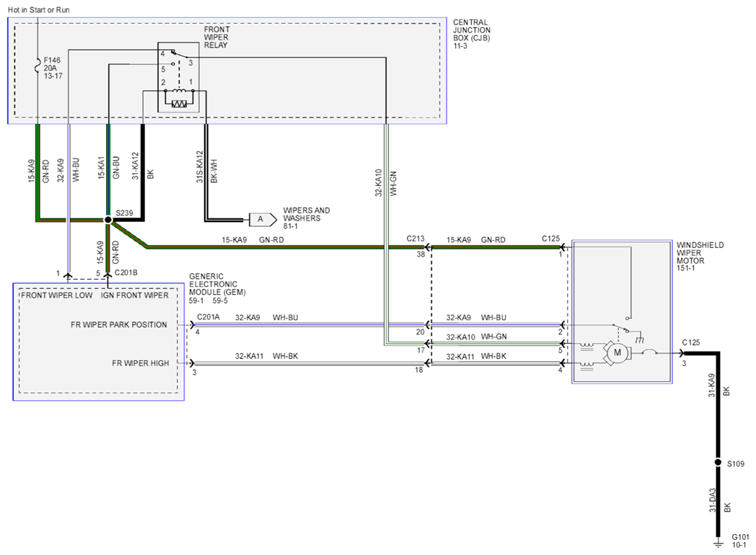This screenshot has height=555, width=756.
Task: Click the 'F146' fuse label
Action: coord(52,61)
